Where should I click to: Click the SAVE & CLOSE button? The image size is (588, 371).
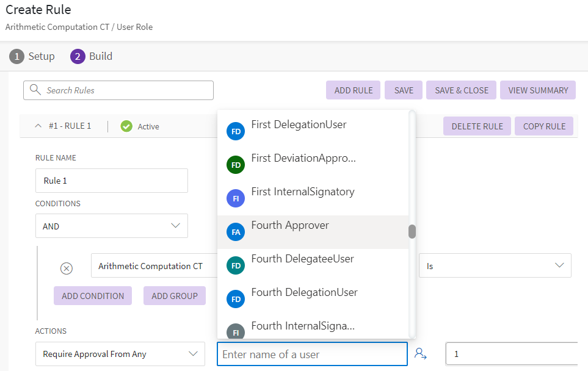pyautogui.click(x=461, y=90)
